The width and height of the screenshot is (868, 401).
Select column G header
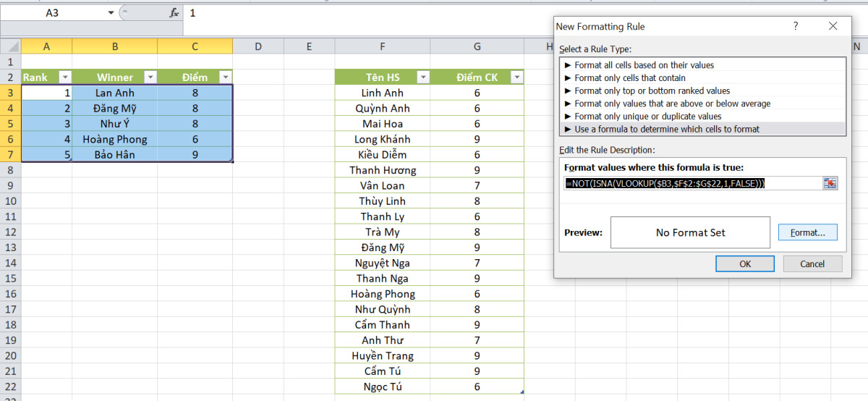point(477,46)
